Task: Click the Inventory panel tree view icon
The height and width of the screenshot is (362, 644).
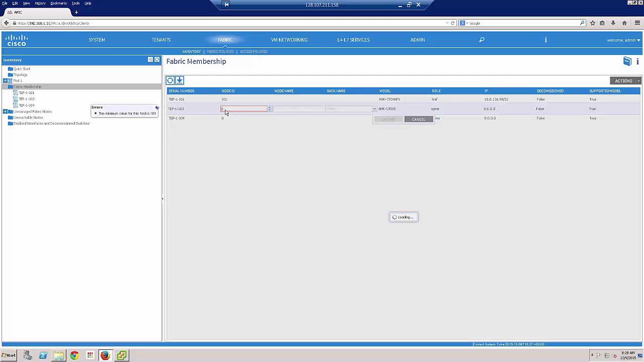Action: tap(150, 60)
